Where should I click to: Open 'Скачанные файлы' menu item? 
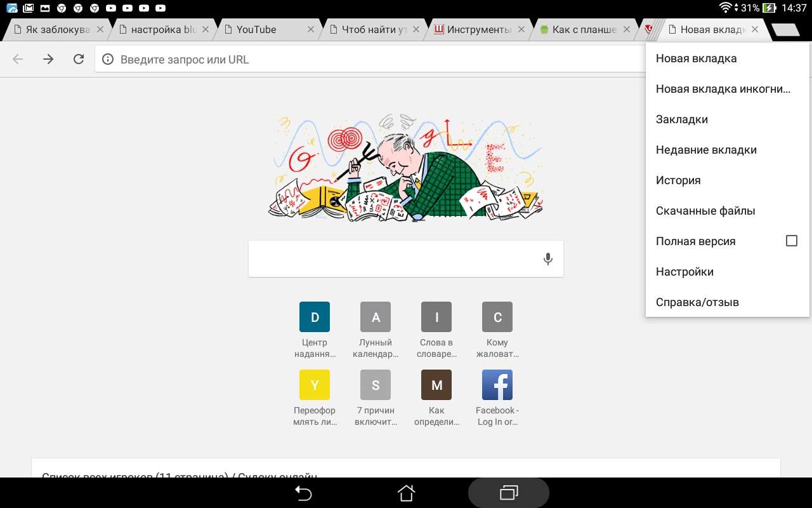[x=728, y=211]
